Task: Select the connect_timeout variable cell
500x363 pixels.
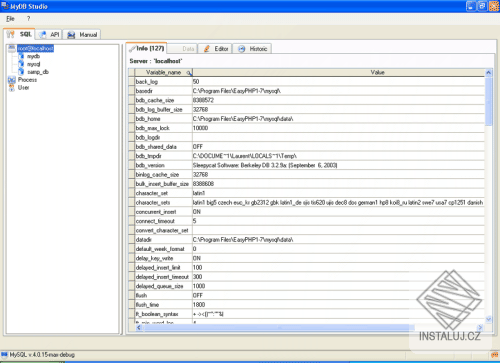Action: 163,221
